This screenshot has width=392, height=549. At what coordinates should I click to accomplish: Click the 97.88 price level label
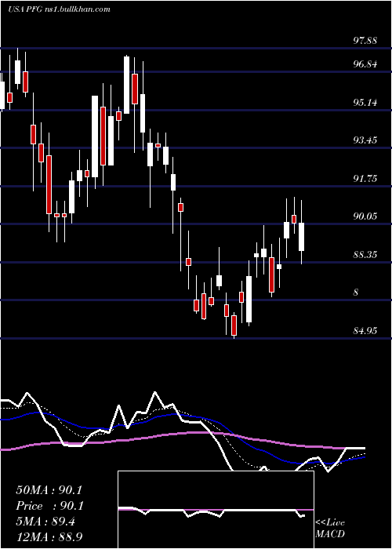click(365, 41)
